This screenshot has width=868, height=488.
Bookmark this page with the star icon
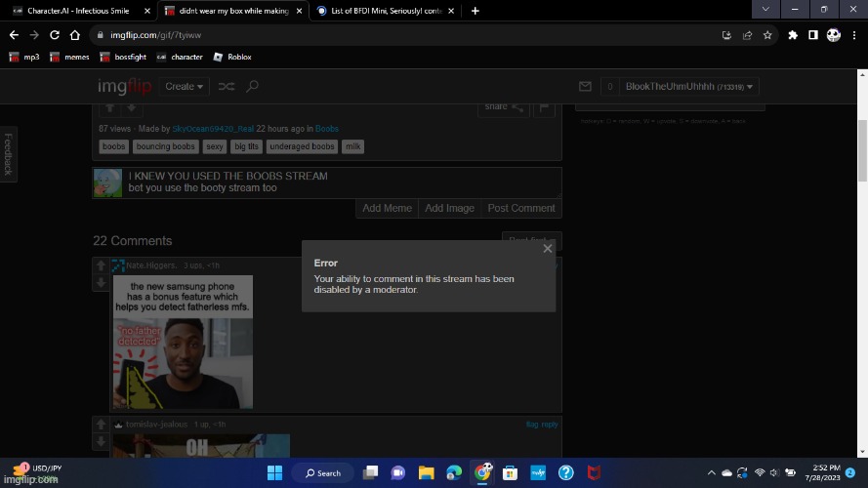[768, 35]
